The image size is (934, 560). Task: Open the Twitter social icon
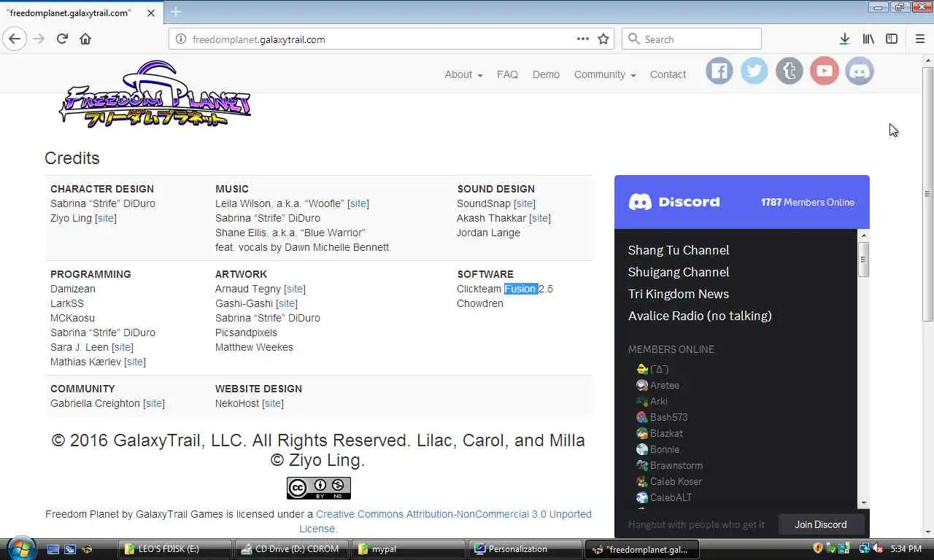click(754, 71)
